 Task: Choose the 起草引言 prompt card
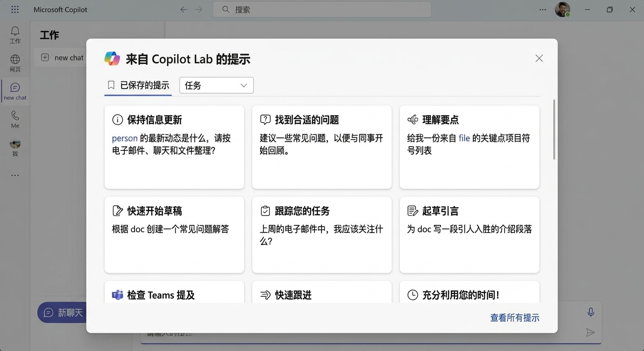point(469,235)
